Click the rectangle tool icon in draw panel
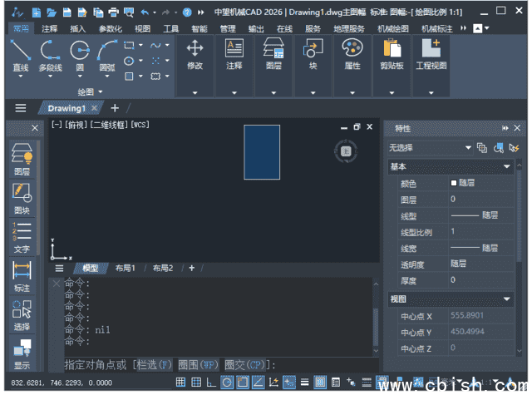The width and height of the screenshot is (532, 395). click(129, 45)
